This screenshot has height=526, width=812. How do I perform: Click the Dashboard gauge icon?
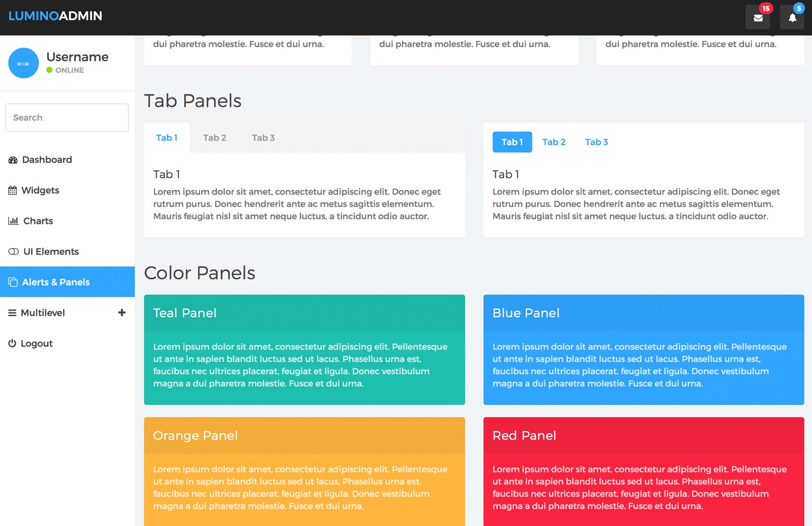pyautogui.click(x=13, y=160)
